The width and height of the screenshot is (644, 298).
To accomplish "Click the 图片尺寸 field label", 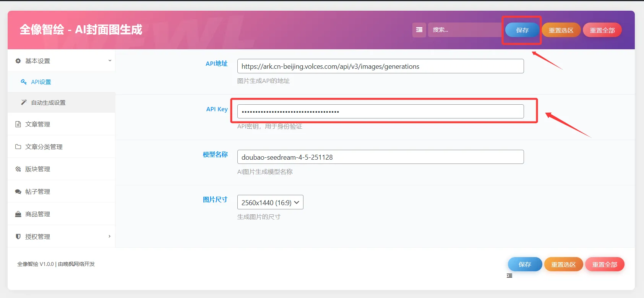I will 215,199.
